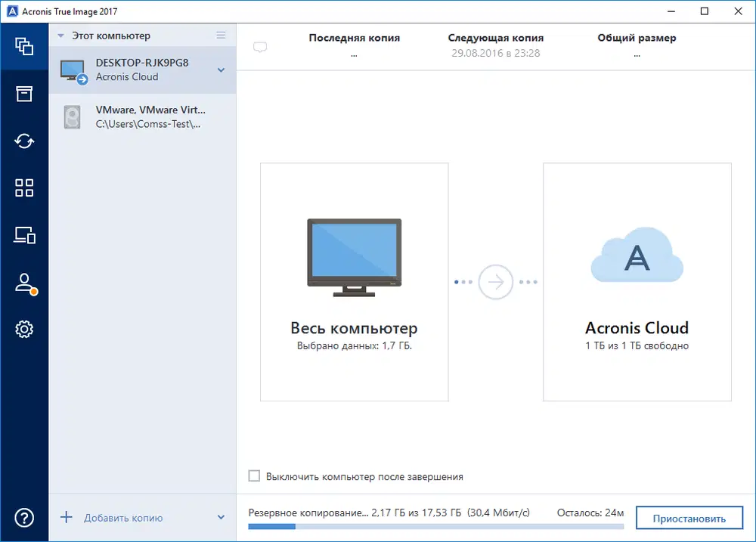Open the backup list hamburger menu
Image resolution: width=756 pixels, height=542 pixels.
221,36
